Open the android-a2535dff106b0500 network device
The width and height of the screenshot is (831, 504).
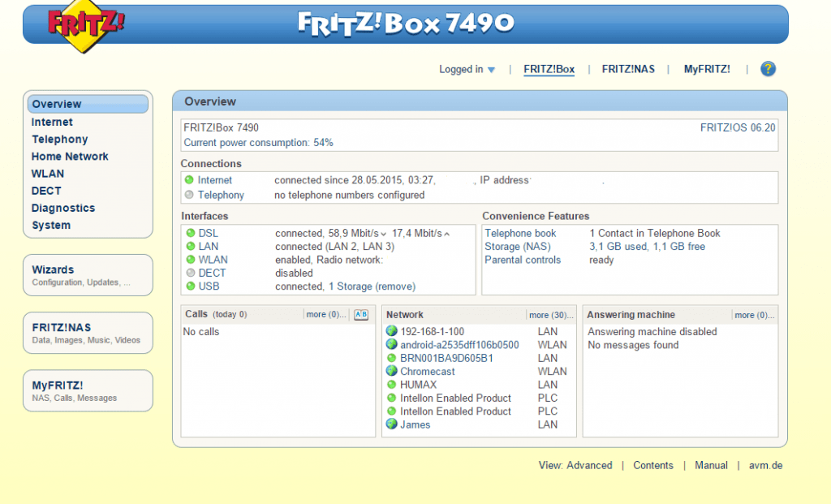coord(459,344)
